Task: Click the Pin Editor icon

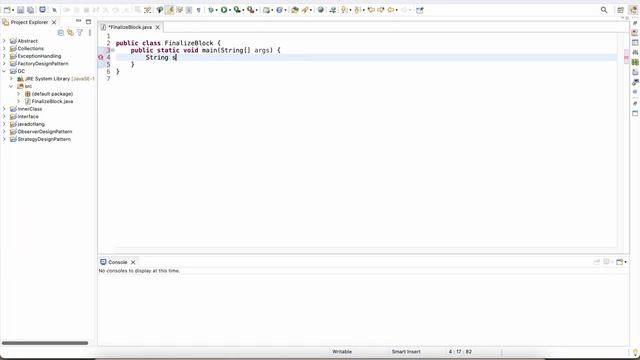Action: coord(420,10)
